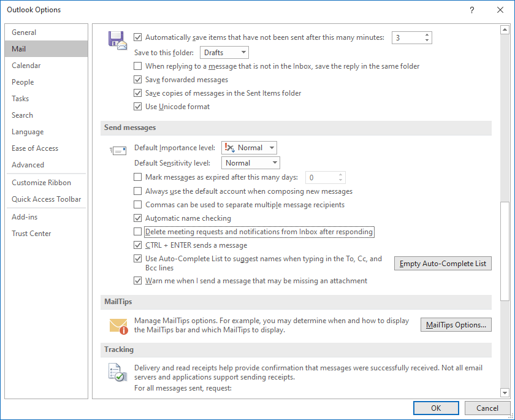Viewport: 515px width, 420px height.
Task: Enable Delete meeting requests after responding checkbox
Action: click(x=137, y=232)
